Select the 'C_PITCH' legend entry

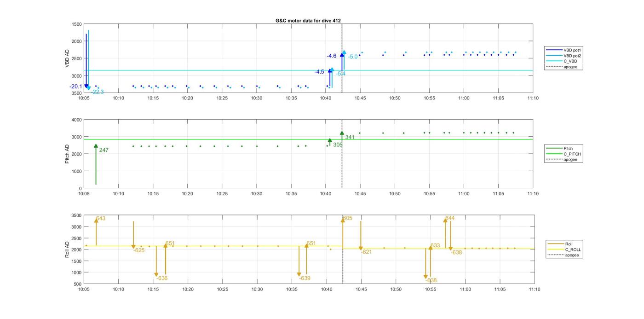pyautogui.click(x=564, y=154)
